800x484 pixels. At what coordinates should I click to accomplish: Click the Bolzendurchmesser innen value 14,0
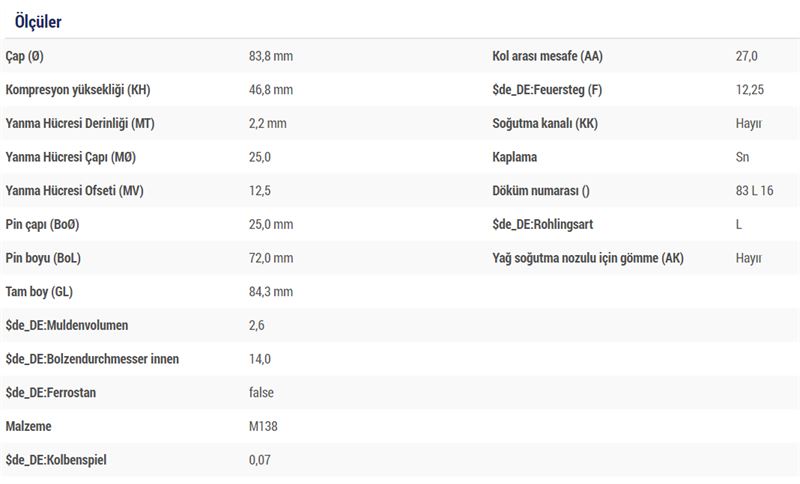[260, 359]
